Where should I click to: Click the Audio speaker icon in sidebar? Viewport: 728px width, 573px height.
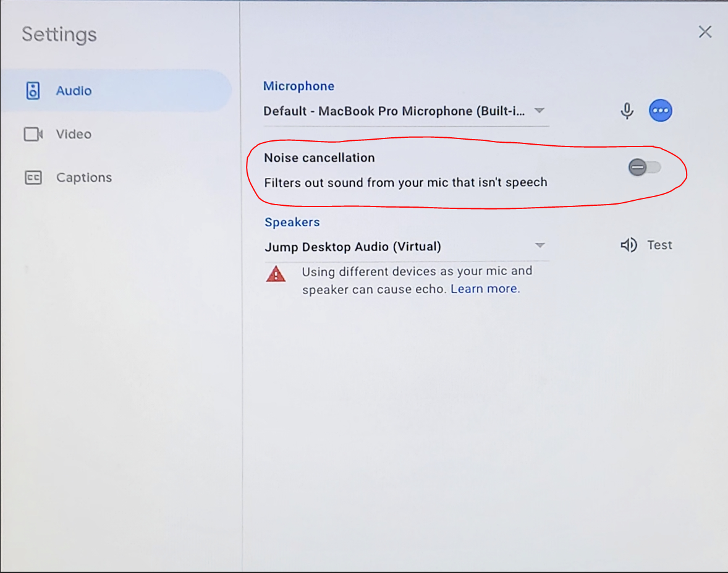(x=33, y=90)
